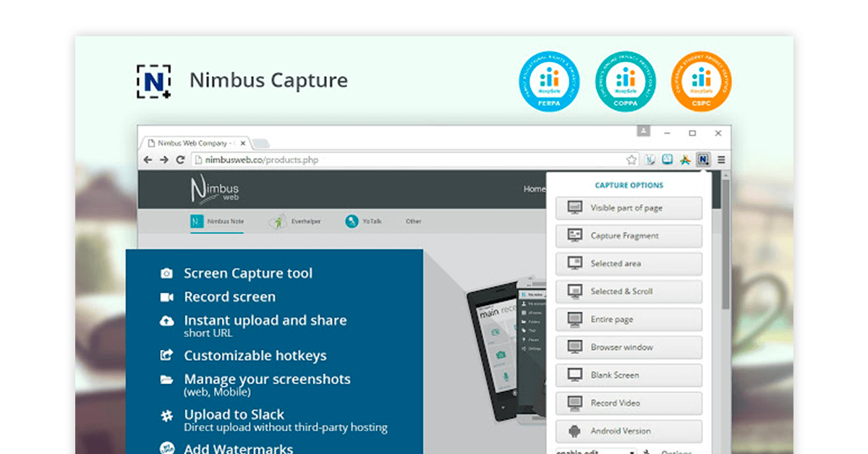Screen dimensions: 868x454
Task: Bookmark the page with the star icon
Action: click(631, 160)
